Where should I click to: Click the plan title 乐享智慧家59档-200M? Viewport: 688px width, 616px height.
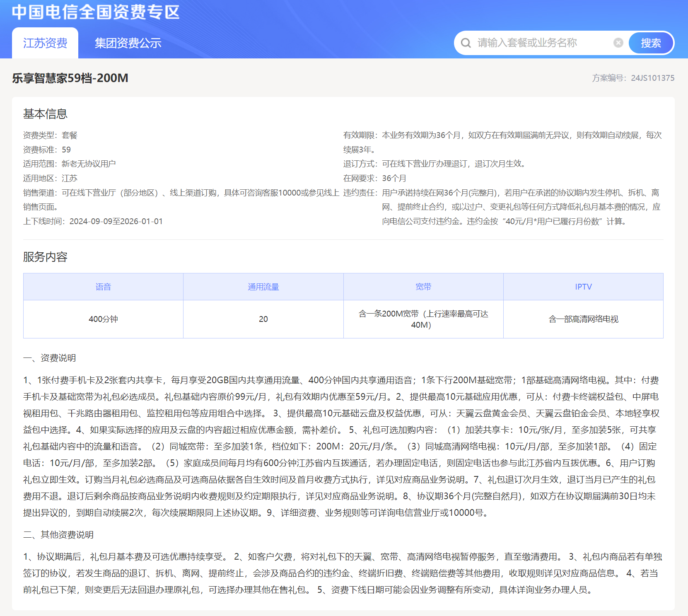[x=70, y=78]
